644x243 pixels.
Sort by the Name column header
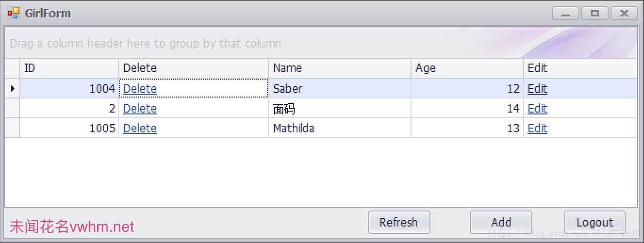pyautogui.click(x=340, y=68)
